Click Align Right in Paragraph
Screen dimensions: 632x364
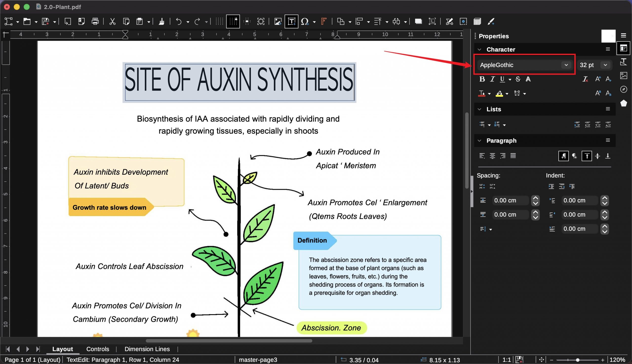click(503, 156)
